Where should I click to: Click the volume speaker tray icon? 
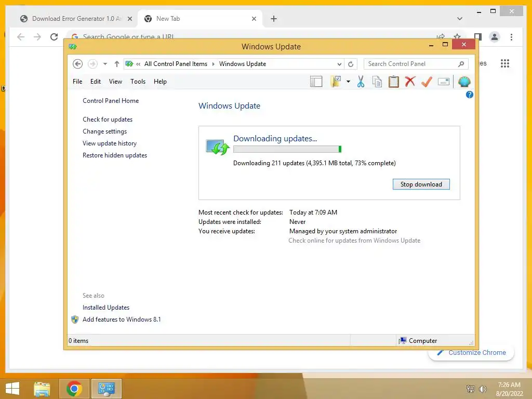(x=483, y=389)
